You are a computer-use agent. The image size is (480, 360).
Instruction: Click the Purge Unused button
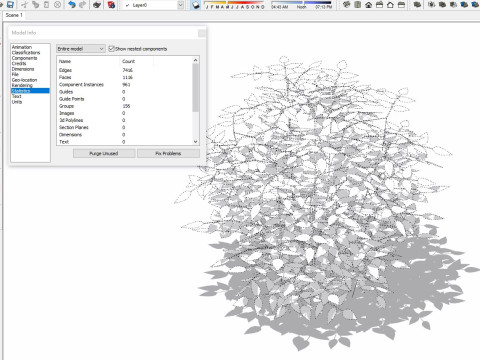pyautogui.click(x=104, y=153)
